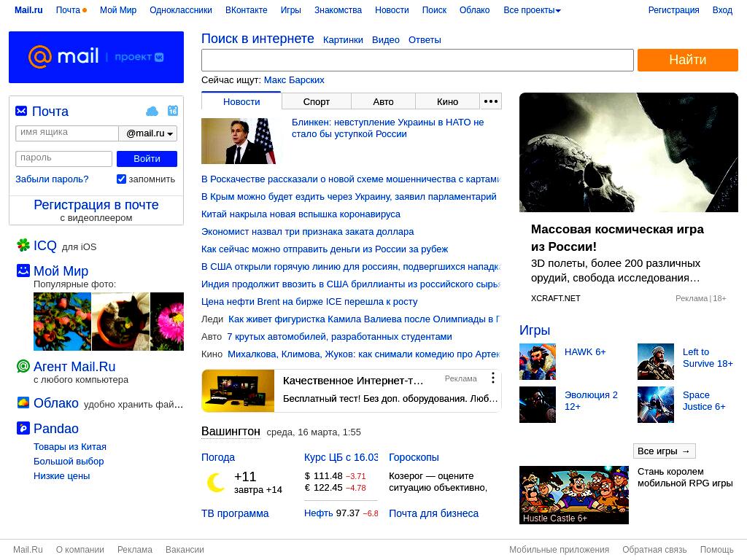Open the three-dot menu on the Интернет ad
This screenshot has width=747, height=560.
pyautogui.click(x=492, y=378)
